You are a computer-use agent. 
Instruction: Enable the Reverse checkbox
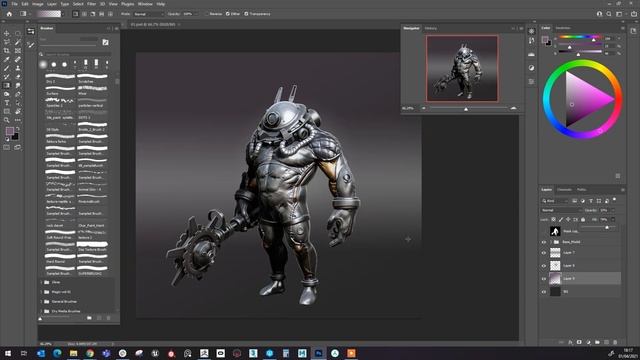pos(207,14)
